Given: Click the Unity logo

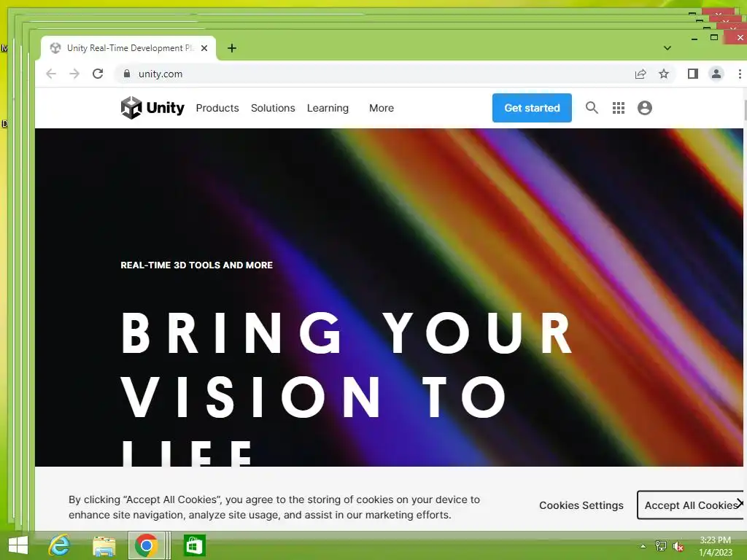Looking at the screenshot, I should coord(152,108).
